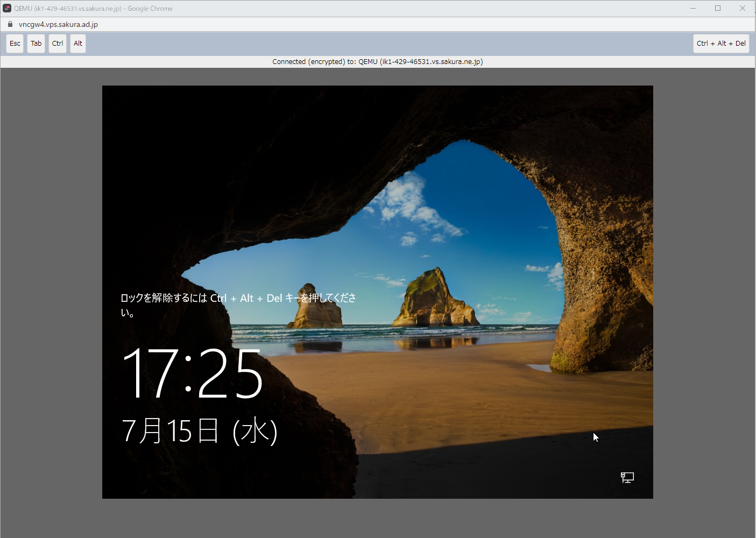Click the taller right sea stack rock
756x538 pixels.
(433, 301)
